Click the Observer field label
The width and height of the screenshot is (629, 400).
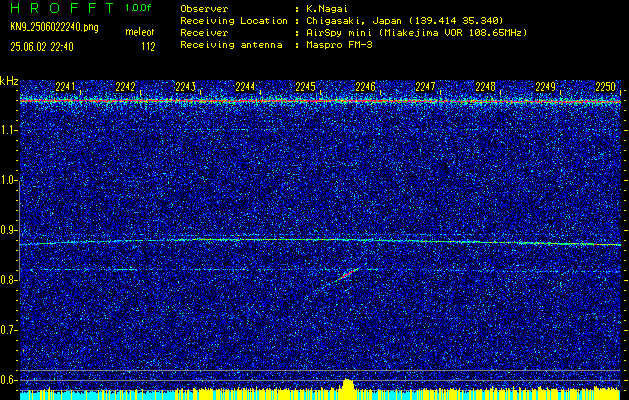coord(204,8)
